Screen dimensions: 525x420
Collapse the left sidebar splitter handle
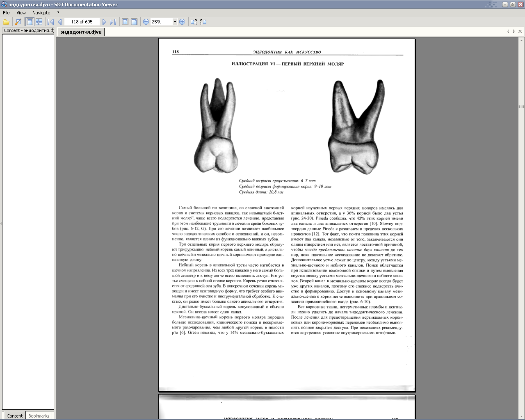(1, 223)
